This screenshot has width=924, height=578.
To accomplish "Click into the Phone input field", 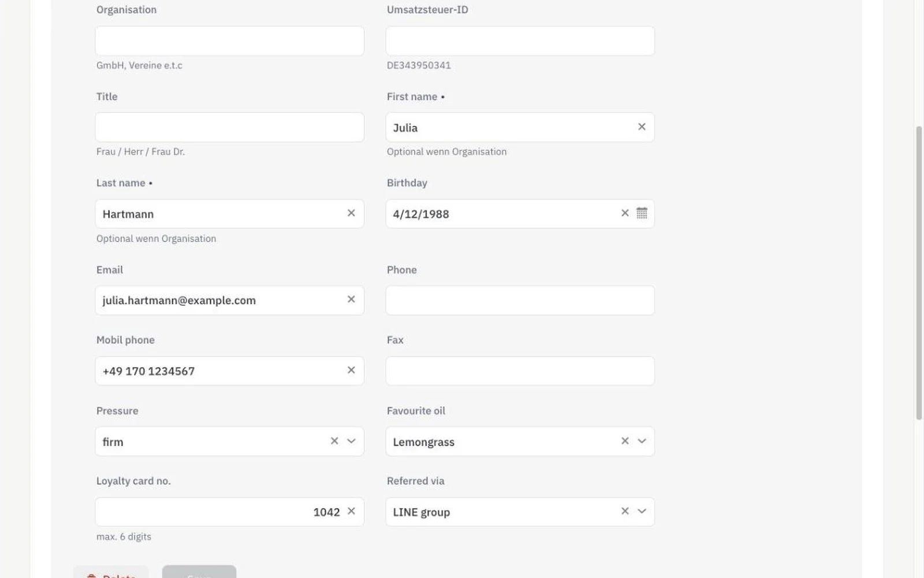I will click(x=520, y=300).
